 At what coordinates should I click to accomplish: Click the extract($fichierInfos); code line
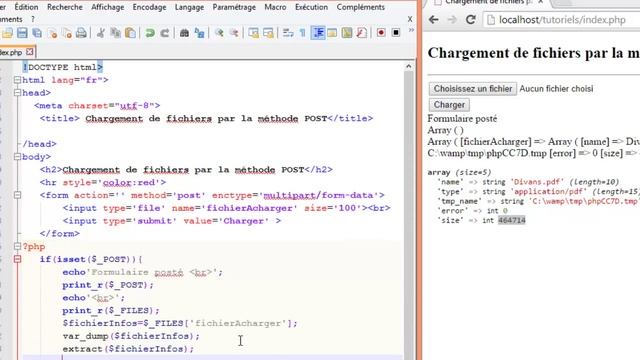click(x=128, y=349)
